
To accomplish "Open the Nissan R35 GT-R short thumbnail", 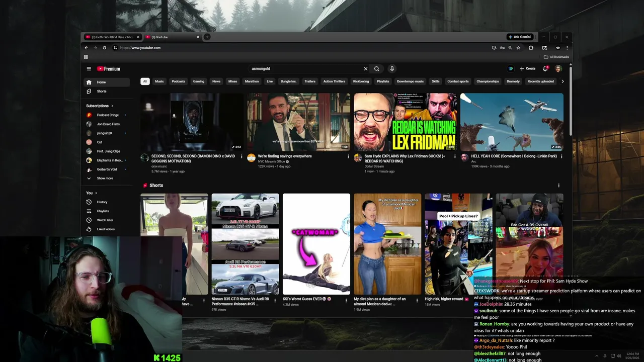I will (x=245, y=244).
